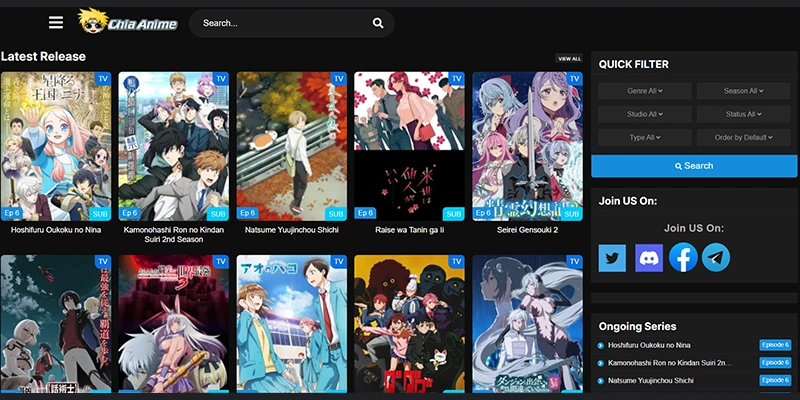
Task: Click Episode 6 button for Kamonohashi Ron ongoing row
Action: (x=775, y=363)
